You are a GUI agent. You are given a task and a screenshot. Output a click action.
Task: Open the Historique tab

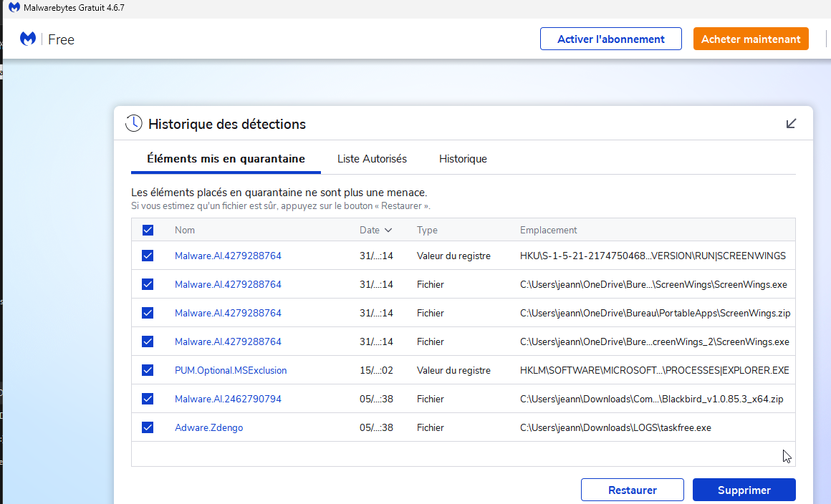[463, 159]
